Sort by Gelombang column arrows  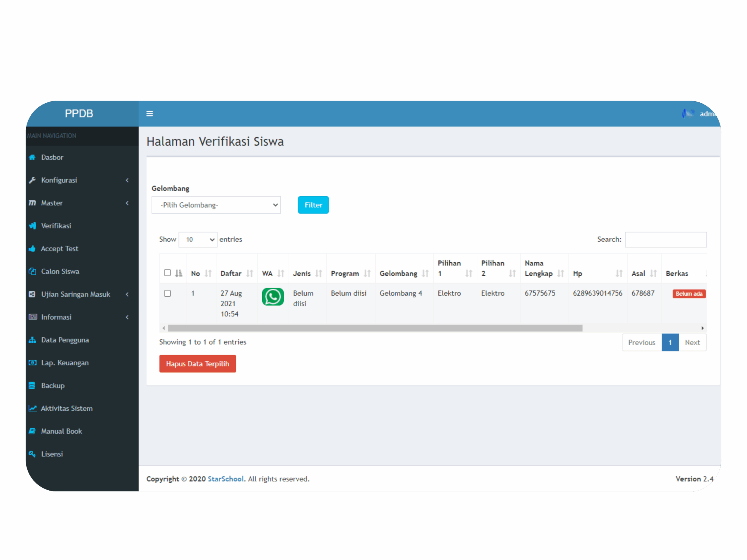(x=425, y=274)
